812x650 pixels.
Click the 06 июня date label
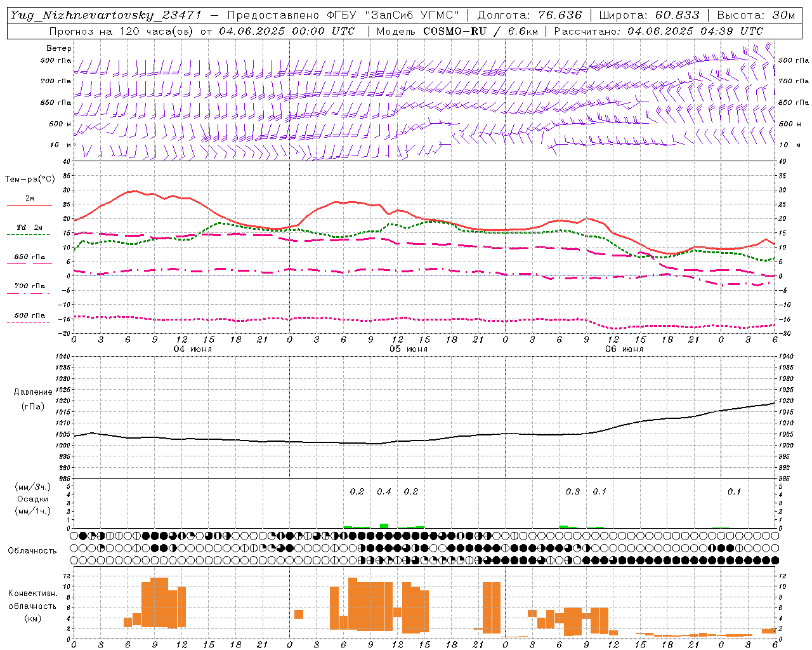click(x=624, y=349)
